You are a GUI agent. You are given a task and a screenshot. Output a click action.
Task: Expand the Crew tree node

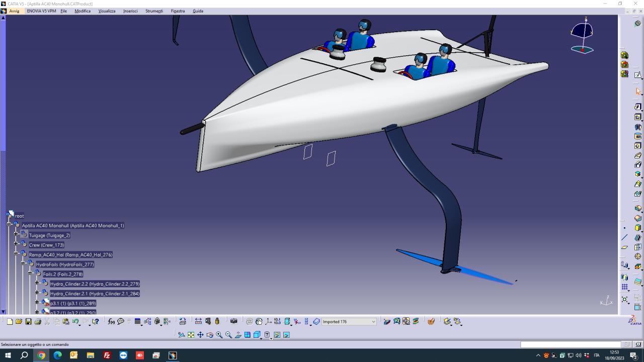point(16,245)
